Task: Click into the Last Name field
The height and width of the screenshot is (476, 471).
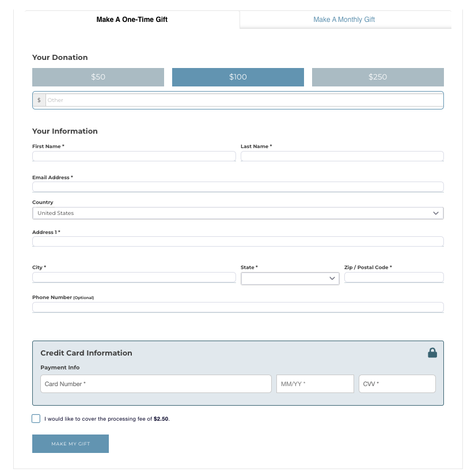Action: tap(342, 156)
